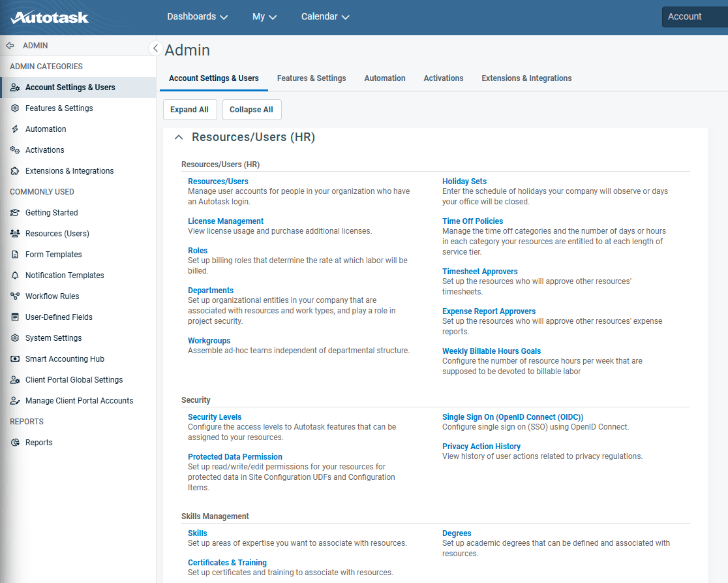
Task: Open the Privacy Action History link
Action: coord(481,447)
